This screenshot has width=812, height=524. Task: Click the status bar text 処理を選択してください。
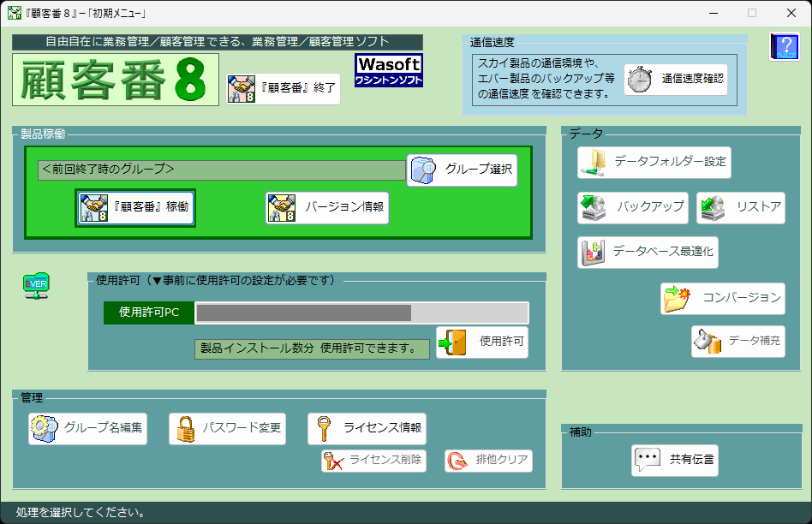(x=81, y=513)
